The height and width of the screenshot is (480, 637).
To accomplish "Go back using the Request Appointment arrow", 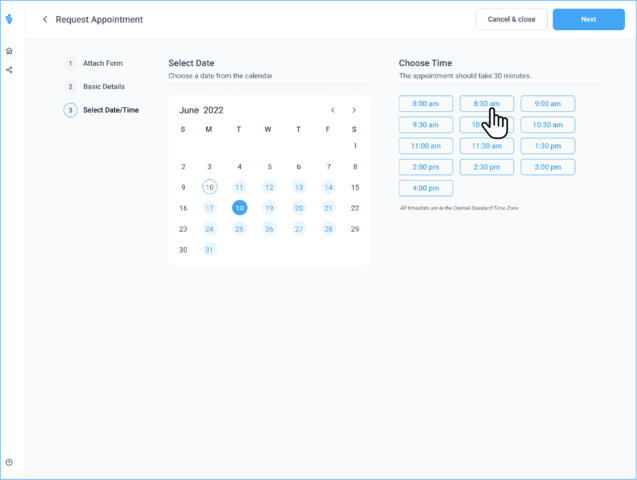I will click(x=45, y=19).
